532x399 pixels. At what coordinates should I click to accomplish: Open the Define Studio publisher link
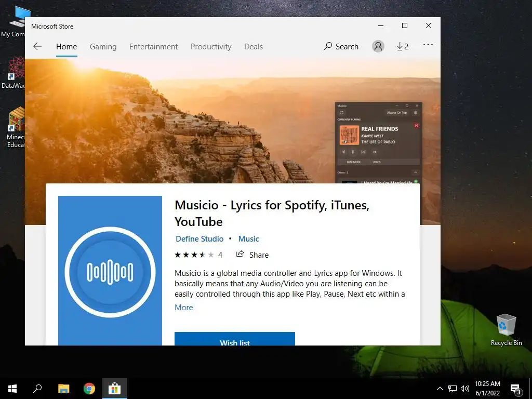[x=199, y=239]
